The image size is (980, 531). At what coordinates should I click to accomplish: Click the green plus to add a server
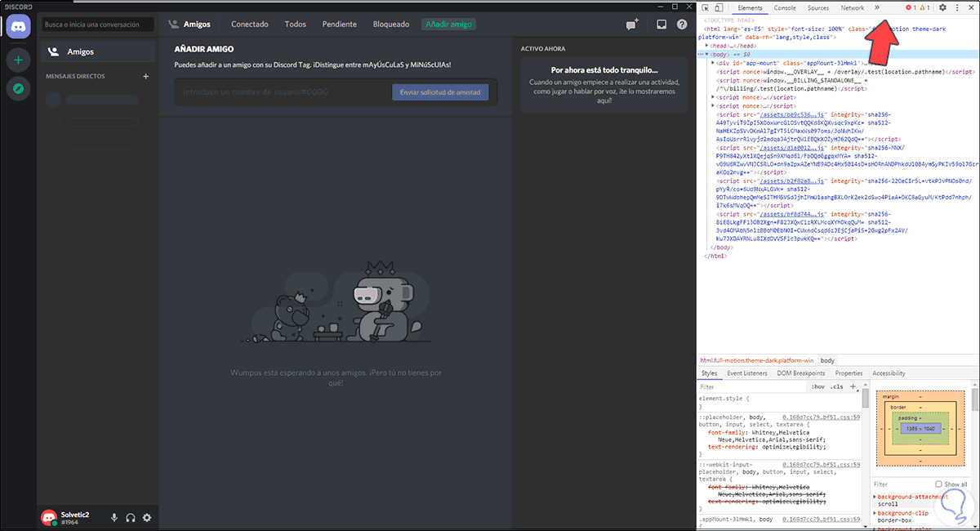tap(18, 60)
